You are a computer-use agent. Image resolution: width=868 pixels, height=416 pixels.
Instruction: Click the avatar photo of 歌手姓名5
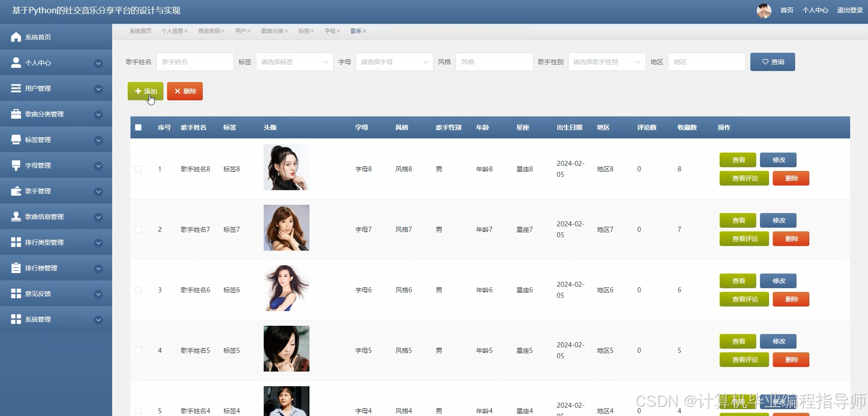(287, 349)
